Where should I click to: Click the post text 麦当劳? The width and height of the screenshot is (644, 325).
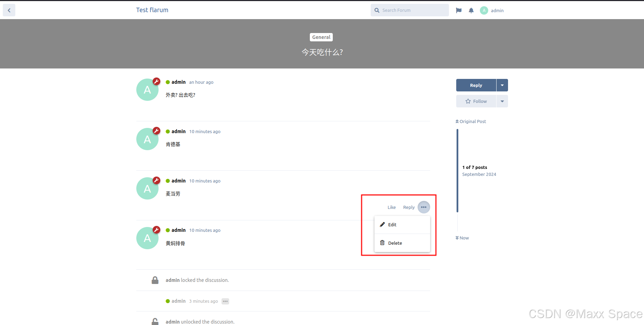[x=173, y=194]
